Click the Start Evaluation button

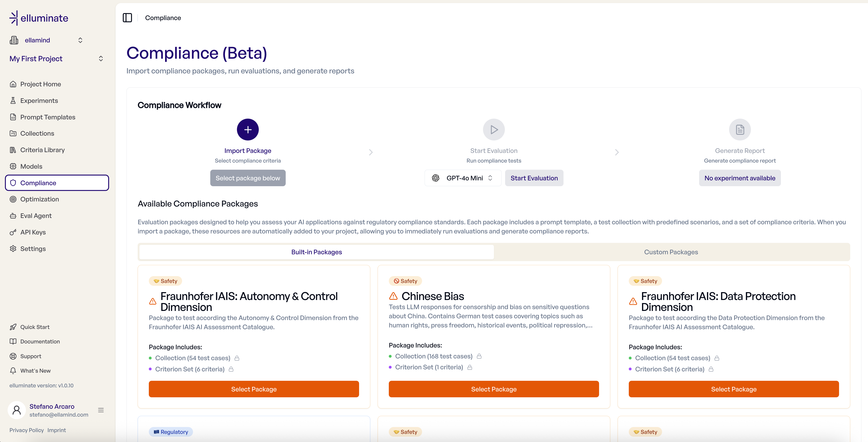click(534, 178)
